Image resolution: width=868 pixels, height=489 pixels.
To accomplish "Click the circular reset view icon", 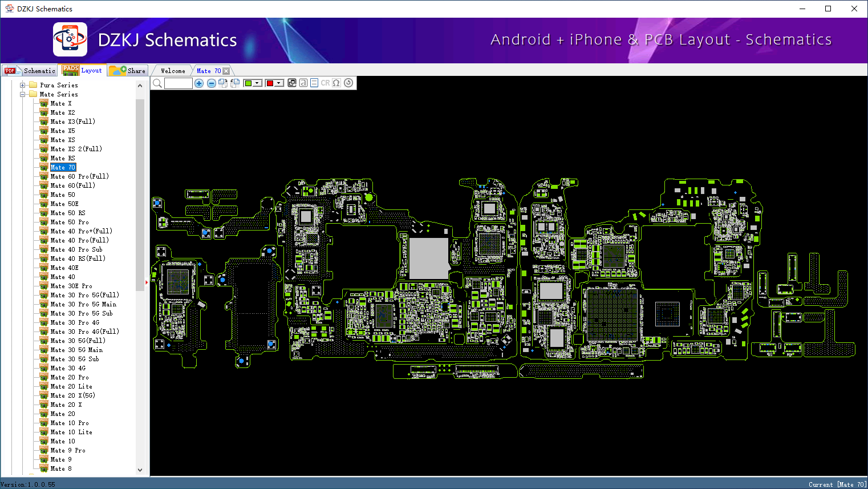I will [x=348, y=83].
